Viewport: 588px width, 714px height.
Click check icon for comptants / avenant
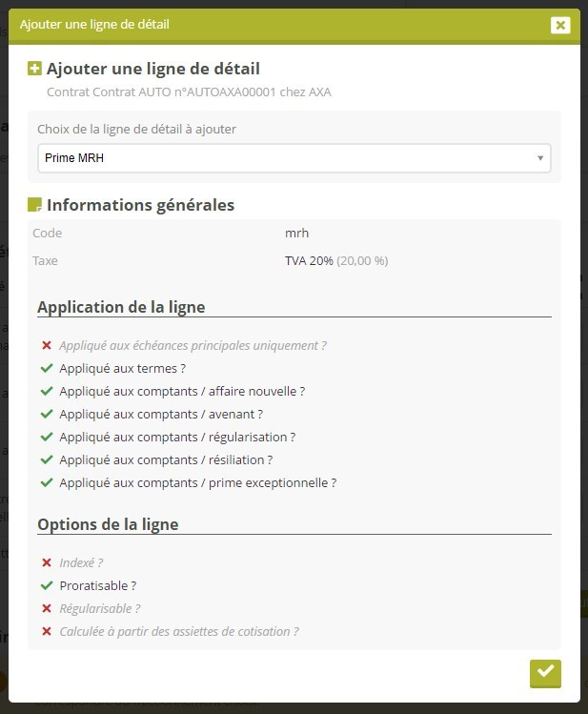tap(47, 415)
